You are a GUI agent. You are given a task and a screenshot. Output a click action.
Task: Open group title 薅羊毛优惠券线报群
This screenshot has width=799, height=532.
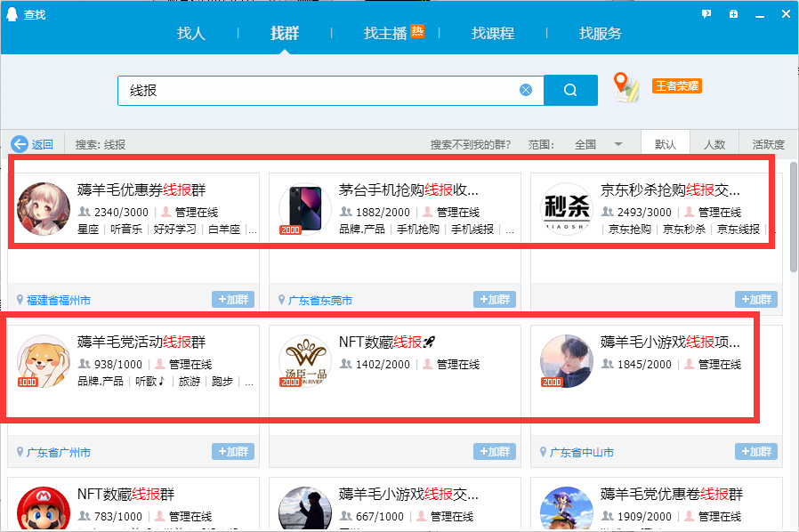(141, 190)
